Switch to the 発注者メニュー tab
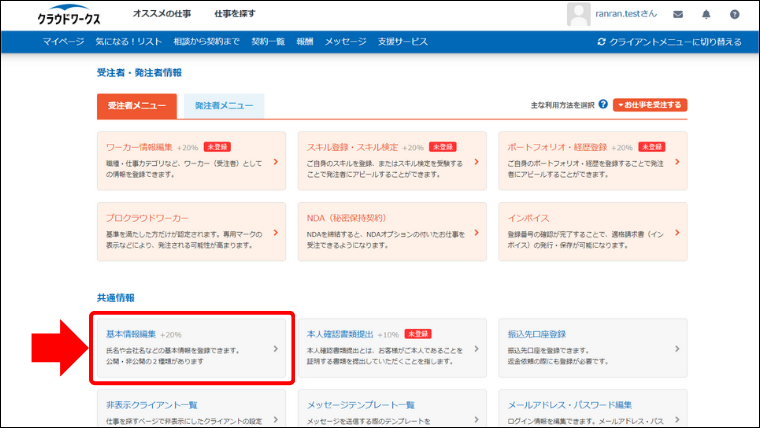This screenshot has width=760, height=428. tap(223, 105)
